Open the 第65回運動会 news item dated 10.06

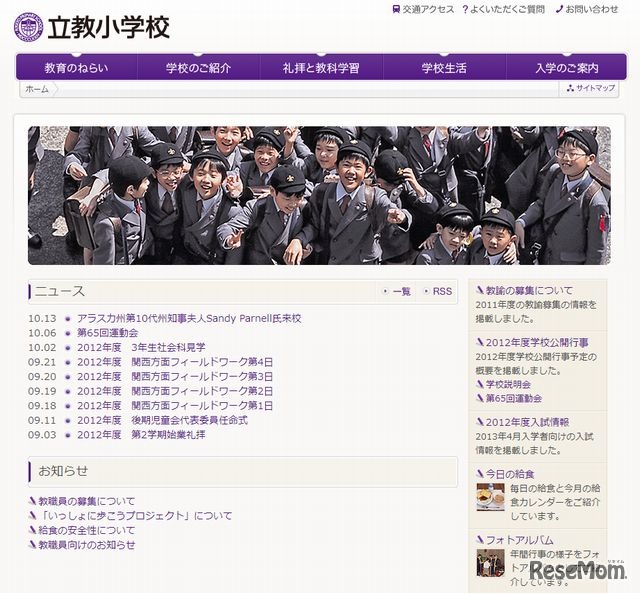click(x=107, y=333)
